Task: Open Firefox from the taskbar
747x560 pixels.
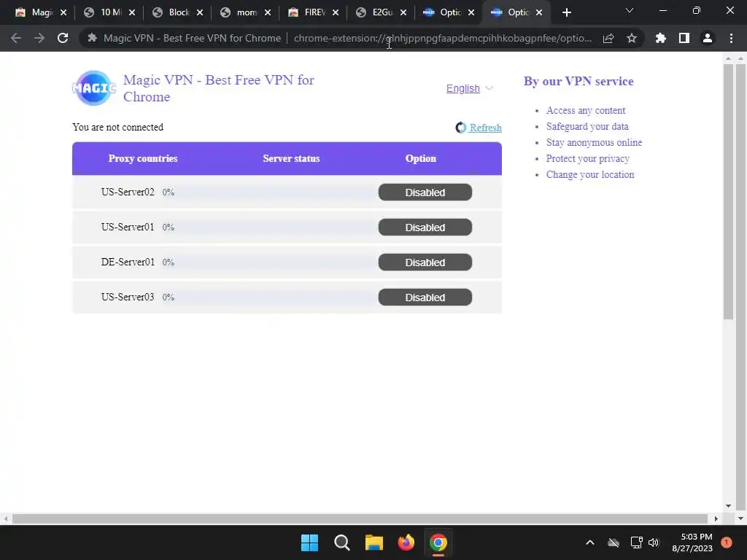Action: [406, 542]
